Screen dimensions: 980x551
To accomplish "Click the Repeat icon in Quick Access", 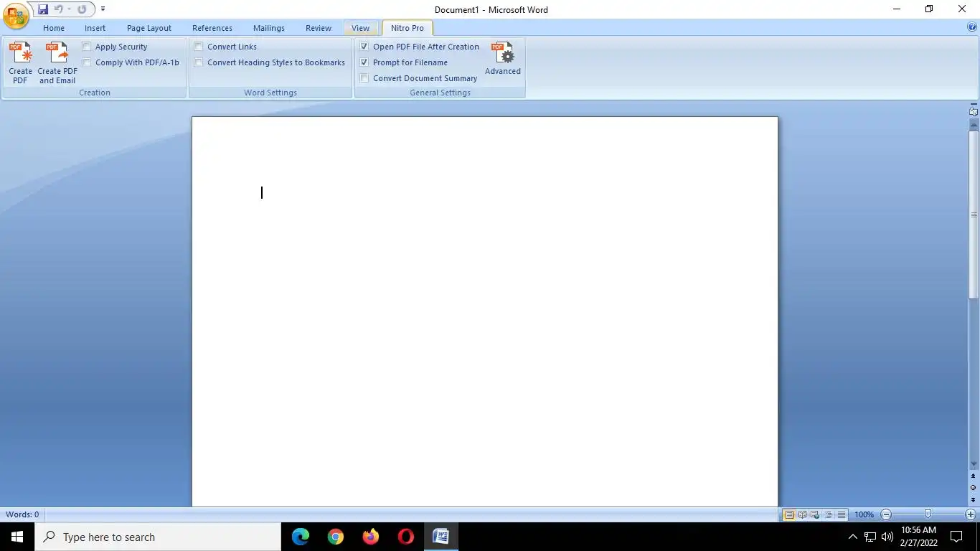I will pyautogui.click(x=82, y=9).
